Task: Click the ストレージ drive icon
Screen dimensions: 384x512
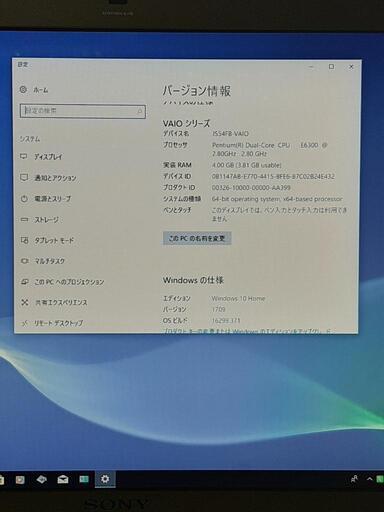Action: pyautogui.click(x=24, y=220)
